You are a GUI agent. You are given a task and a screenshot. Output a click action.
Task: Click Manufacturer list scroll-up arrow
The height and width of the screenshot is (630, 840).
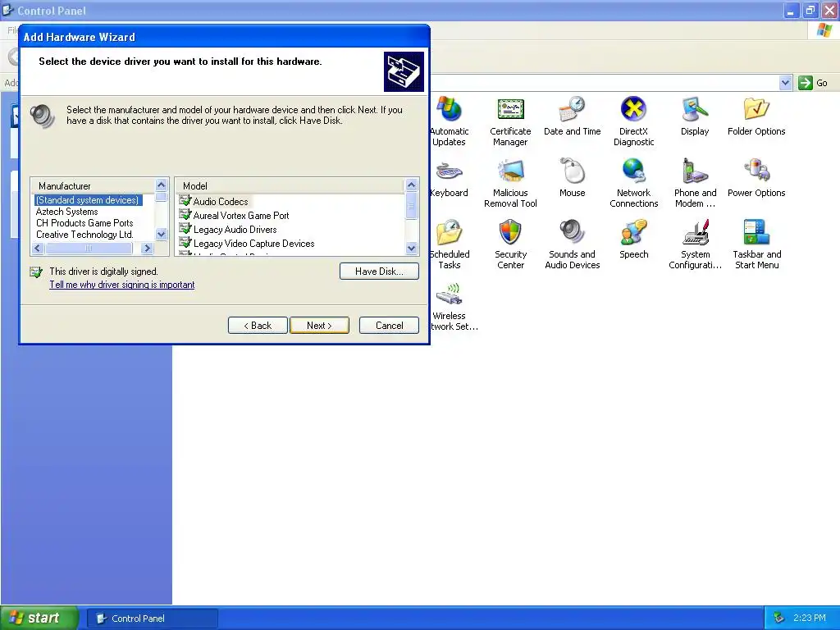162,185
